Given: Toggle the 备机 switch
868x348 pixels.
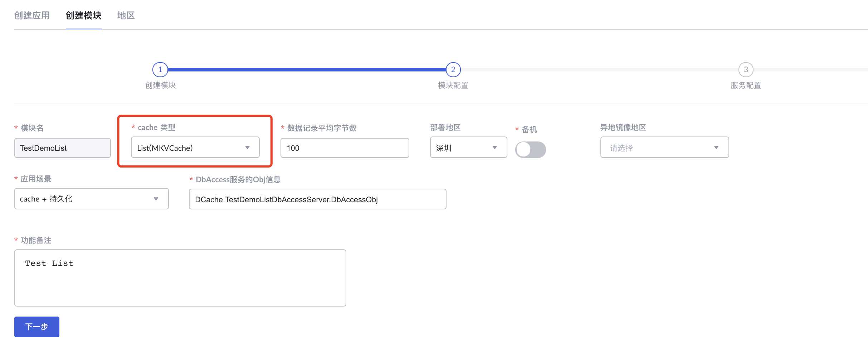Looking at the screenshot, I should click(530, 150).
